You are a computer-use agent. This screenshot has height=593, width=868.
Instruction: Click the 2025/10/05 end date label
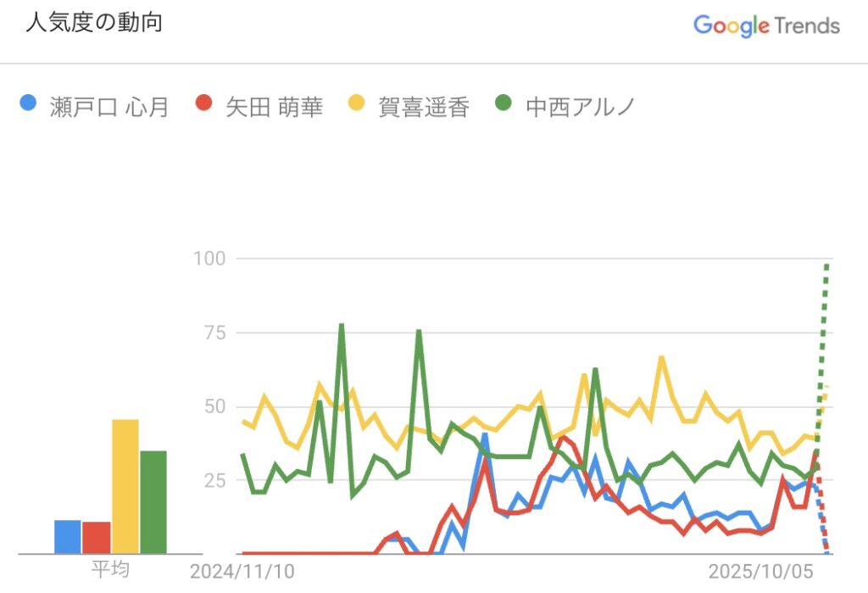(x=760, y=571)
